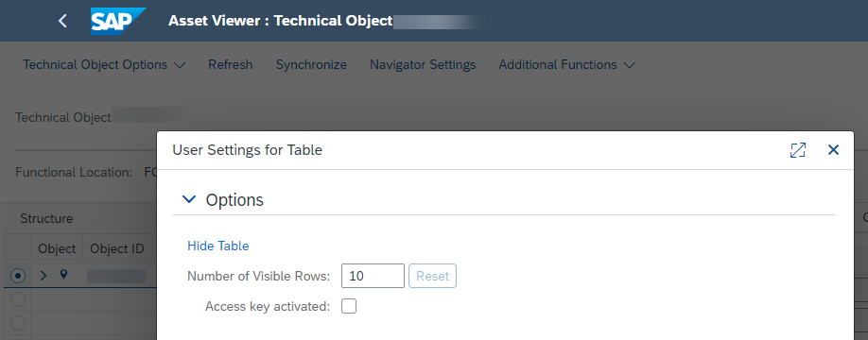The height and width of the screenshot is (340, 868).
Task: Click the Number of Visible Rows field
Action: 373,276
